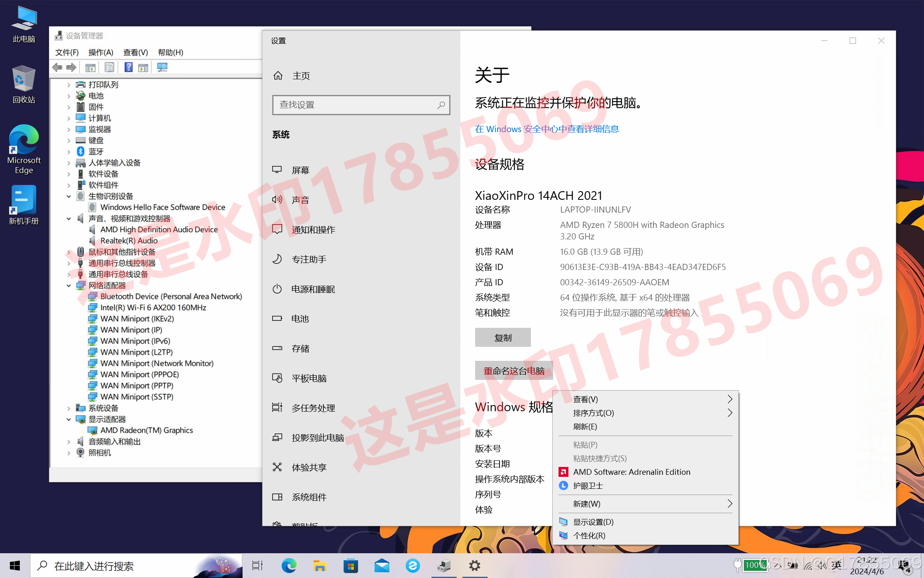Open Windows 安全中心 details link
Image resolution: width=924 pixels, height=578 pixels.
tap(547, 129)
